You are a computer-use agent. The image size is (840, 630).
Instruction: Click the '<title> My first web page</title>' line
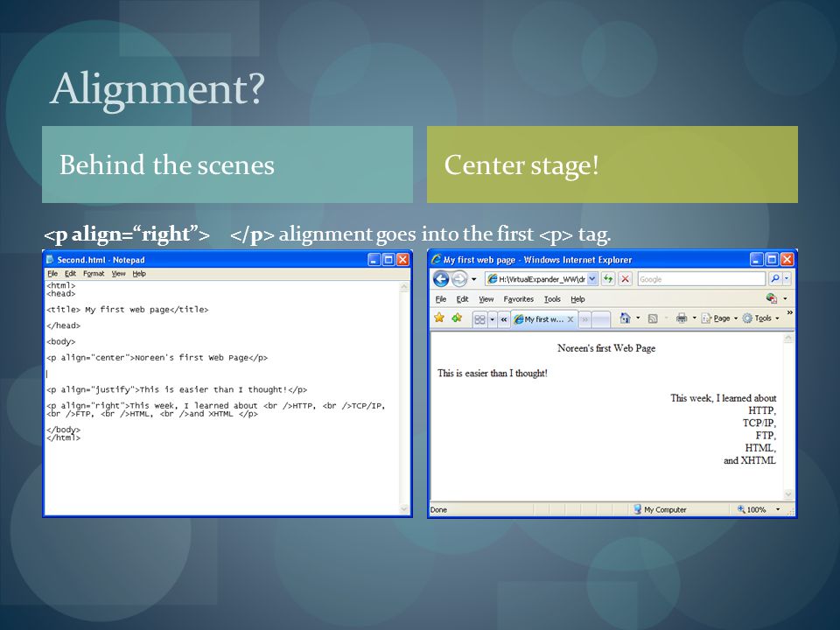[128, 310]
